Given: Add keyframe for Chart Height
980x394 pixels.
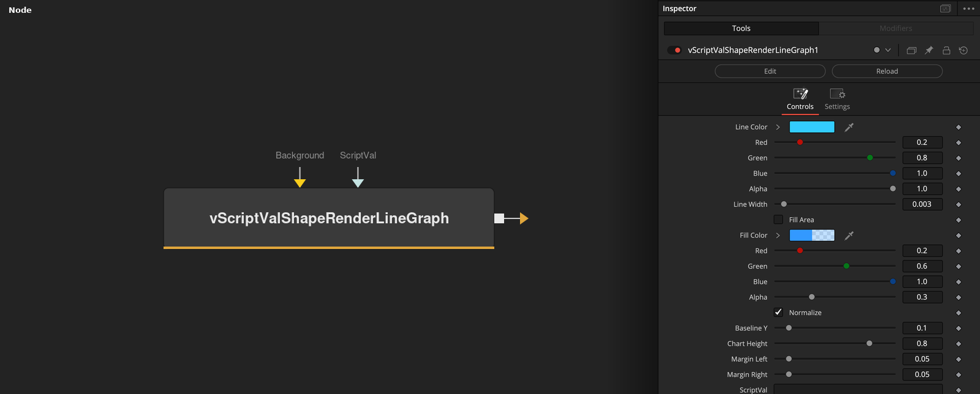Looking at the screenshot, I should coord(959,344).
